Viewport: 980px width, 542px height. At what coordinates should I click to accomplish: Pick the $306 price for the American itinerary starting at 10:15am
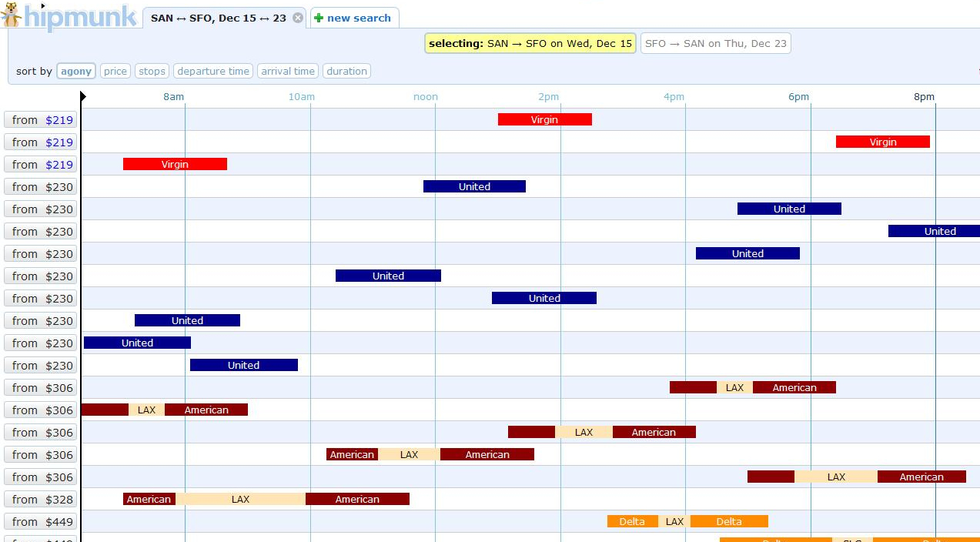(40, 455)
